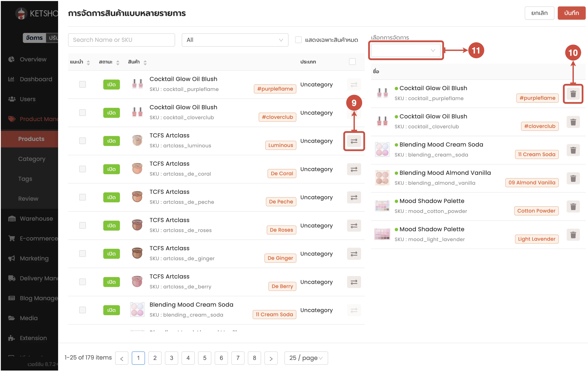Select Category in the sidebar menu
This screenshot has height=372, width=588.
31,159
